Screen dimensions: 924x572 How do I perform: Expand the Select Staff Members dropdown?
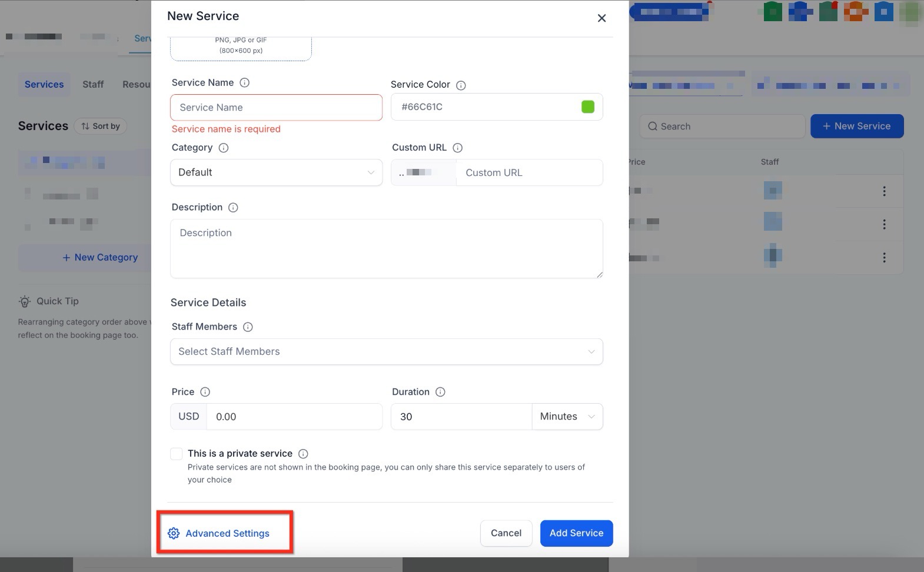386,352
